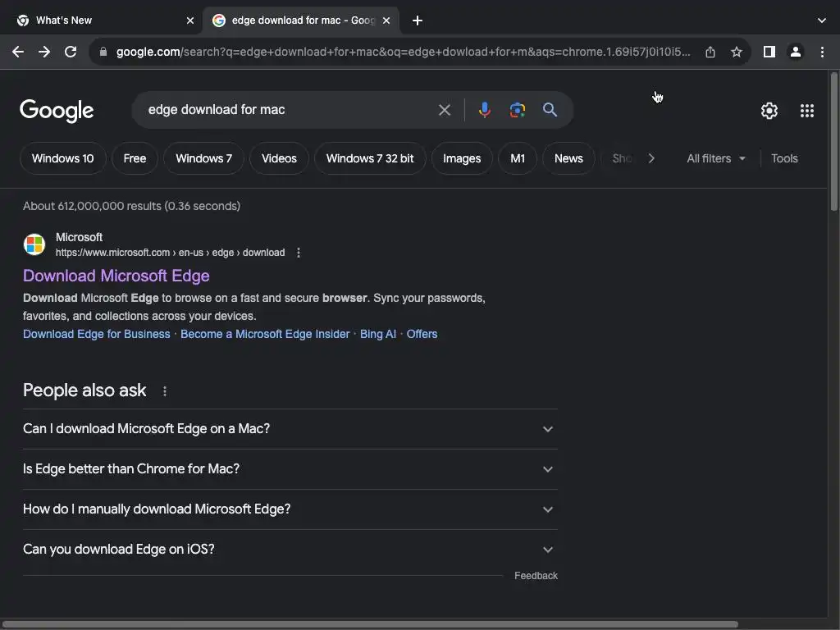Screen dimensions: 840x630
Task: Click the horizontal scrollbar at bottom
Action: pos(370,624)
